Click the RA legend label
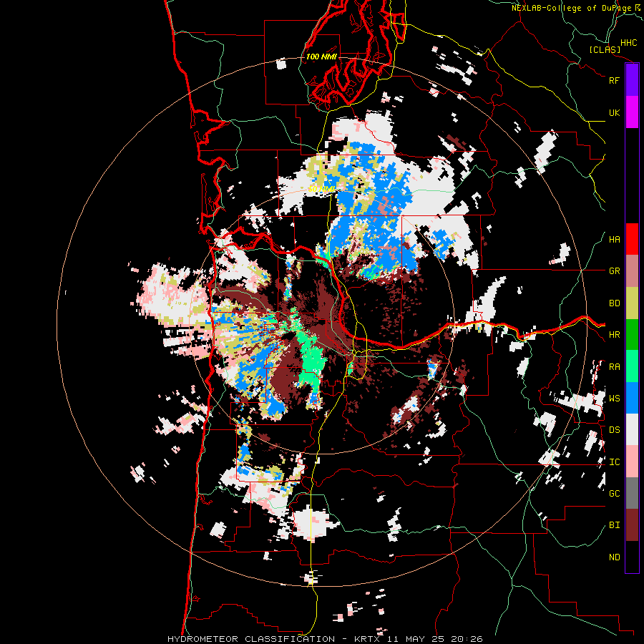This screenshot has height=644, width=644. (614, 367)
